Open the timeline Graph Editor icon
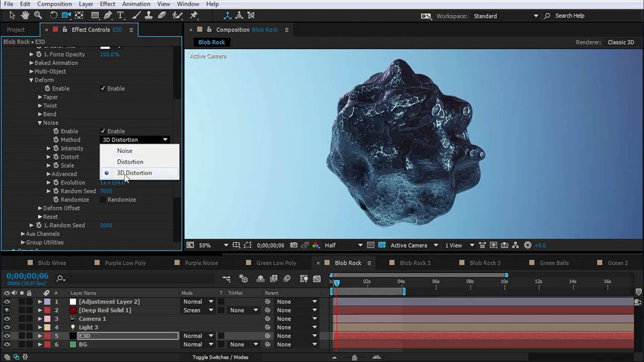Screen dimensions: 644x362 click(317, 279)
